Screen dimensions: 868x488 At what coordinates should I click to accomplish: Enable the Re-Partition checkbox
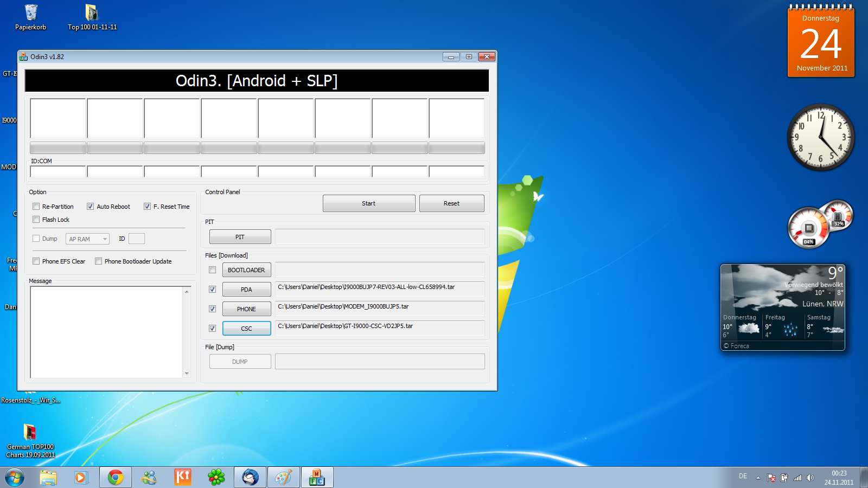pos(36,207)
